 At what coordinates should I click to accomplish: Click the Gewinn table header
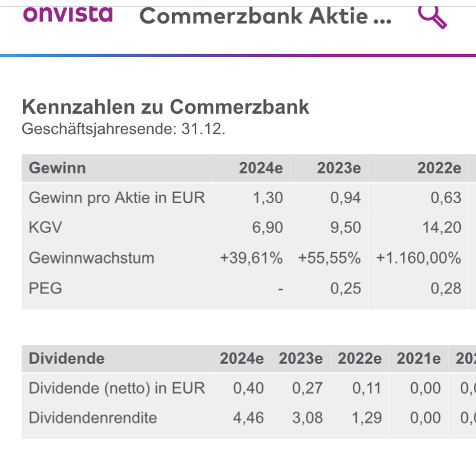coord(58,168)
